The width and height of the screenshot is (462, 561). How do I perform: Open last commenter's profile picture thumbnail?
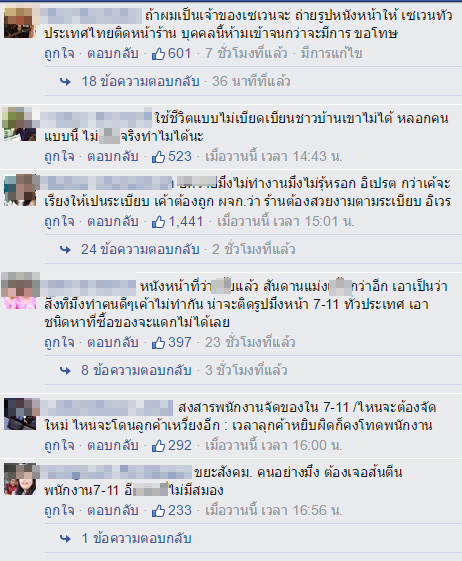tap(20, 479)
